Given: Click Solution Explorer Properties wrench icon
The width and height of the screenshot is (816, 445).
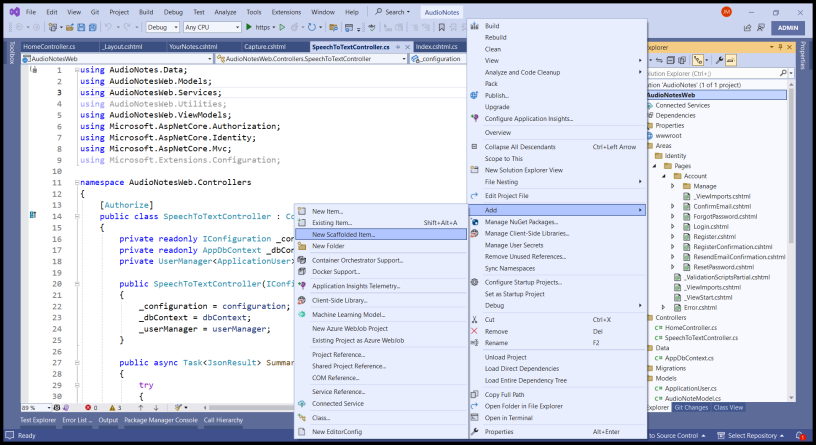Looking at the screenshot, I should pos(719,60).
